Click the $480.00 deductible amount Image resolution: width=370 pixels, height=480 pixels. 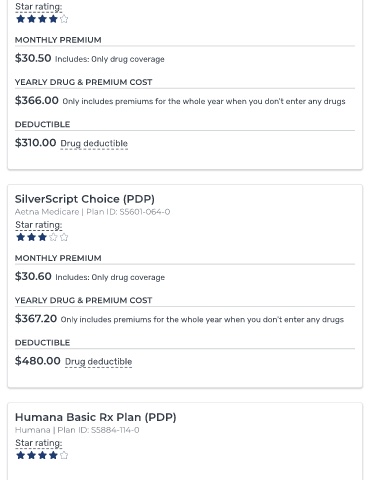[x=38, y=361]
